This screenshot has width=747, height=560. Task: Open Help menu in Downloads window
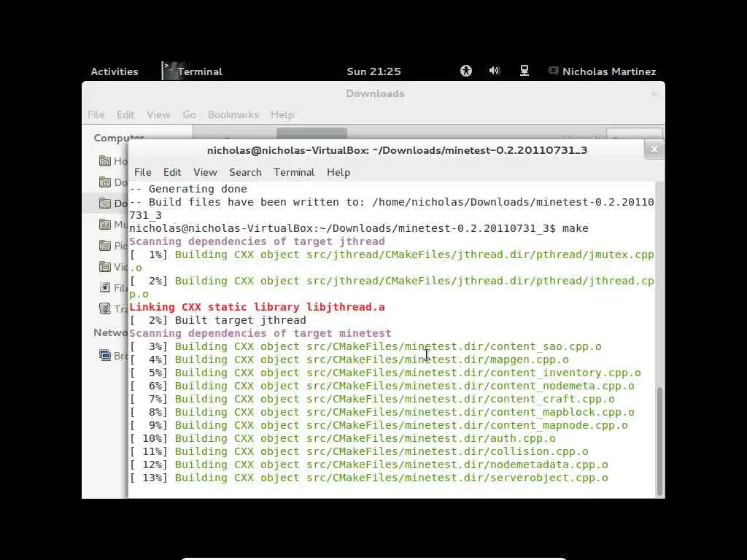282,114
